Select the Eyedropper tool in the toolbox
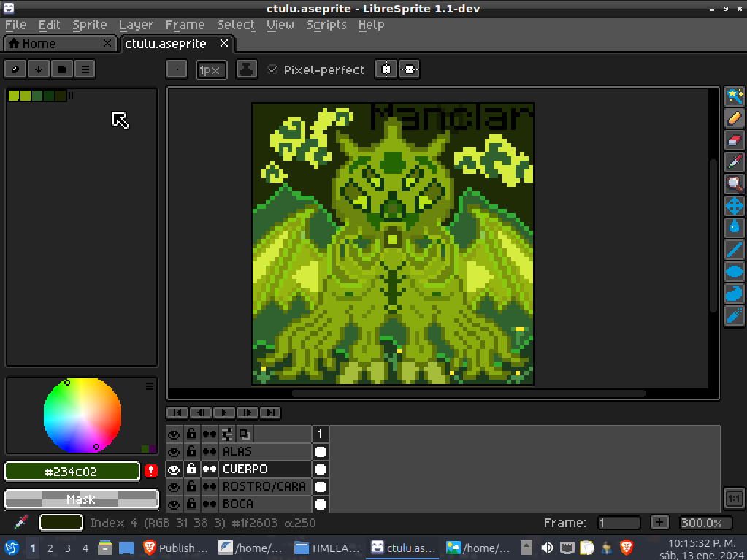 pos(734,162)
